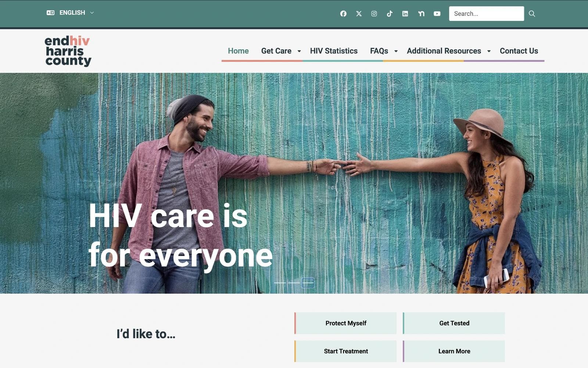Click the search magnifier icon
The width and height of the screenshot is (588, 368).
coord(532,14)
